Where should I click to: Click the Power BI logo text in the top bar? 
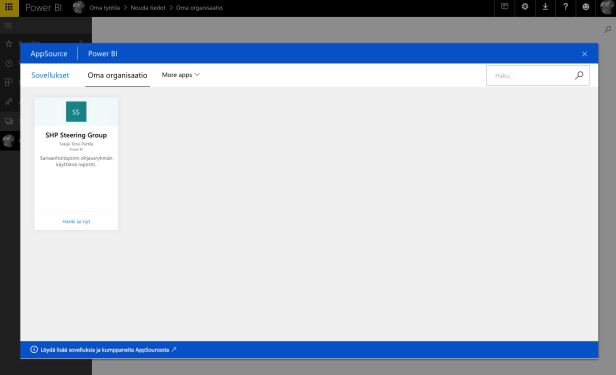[x=44, y=7]
